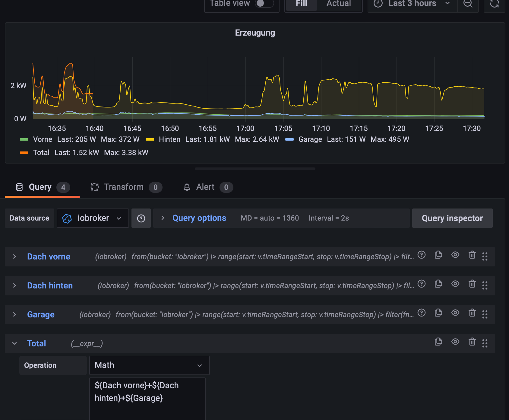
Task: Duplicate the Dach vorne query
Action: coord(438,255)
